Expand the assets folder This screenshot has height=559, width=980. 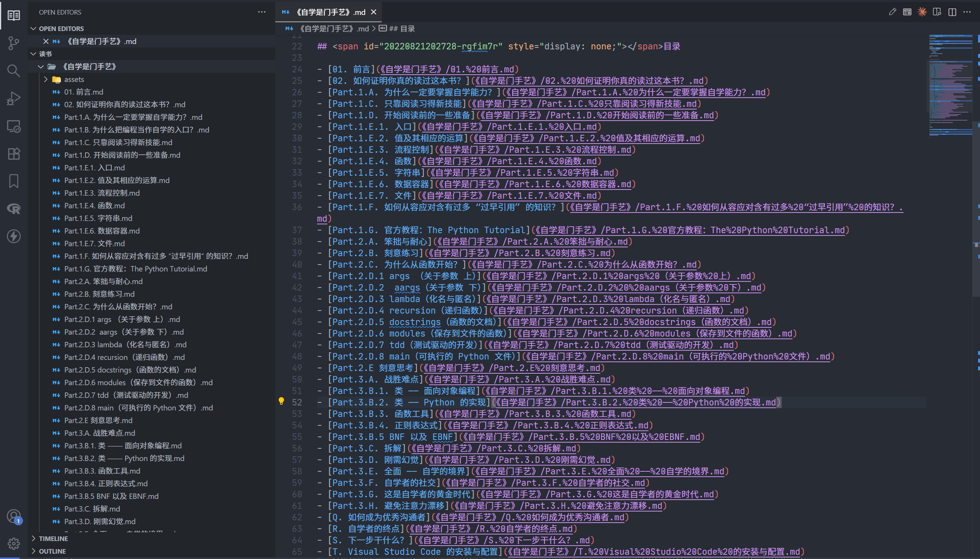[x=46, y=79]
